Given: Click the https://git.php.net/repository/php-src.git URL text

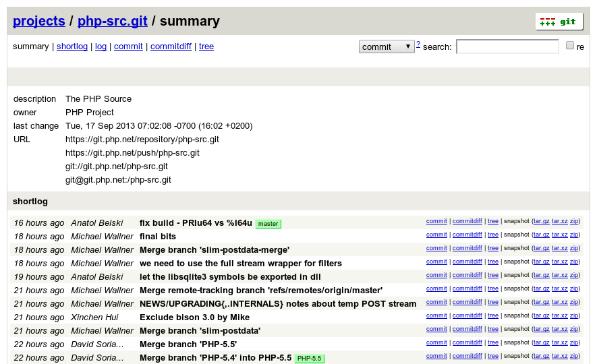Looking at the screenshot, I should (x=142, y=140).
